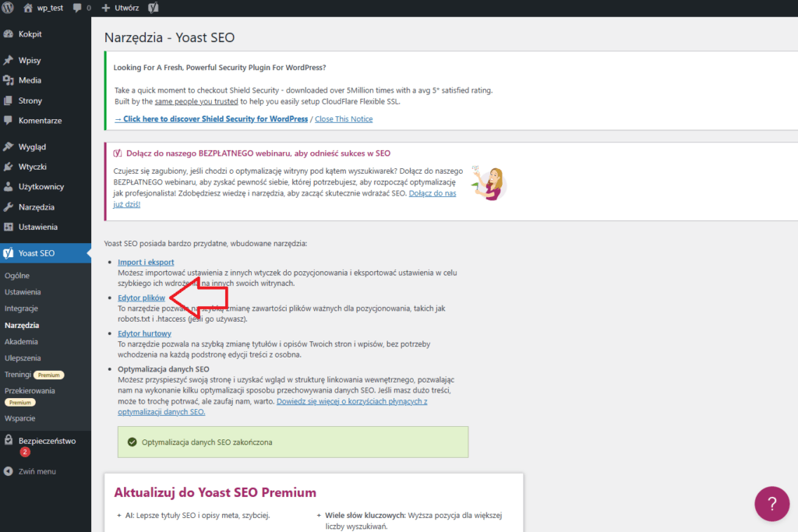Click the Kokpit dashboard icon
Screen dimensions: 798x532
(x=9, y=34)
